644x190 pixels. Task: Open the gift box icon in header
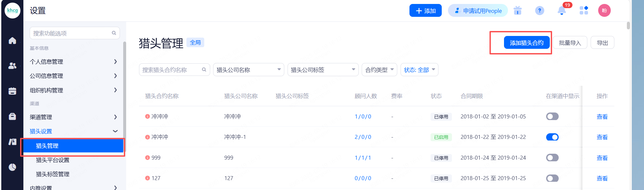[x=518, y=11]
